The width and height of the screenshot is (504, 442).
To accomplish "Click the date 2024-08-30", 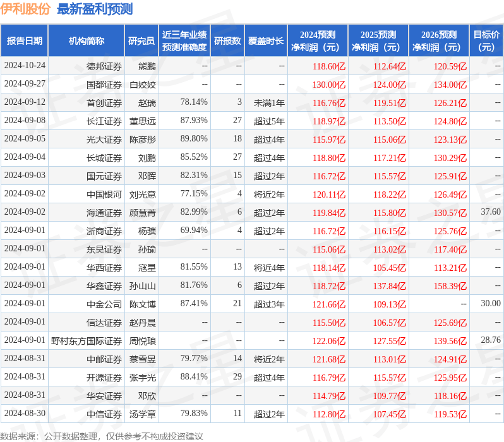I will (25, 413).
